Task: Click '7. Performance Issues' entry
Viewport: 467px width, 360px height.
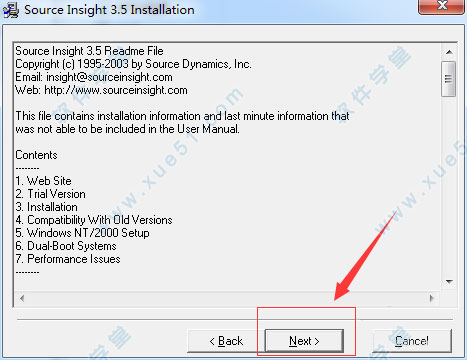Action: pos(68,259)
